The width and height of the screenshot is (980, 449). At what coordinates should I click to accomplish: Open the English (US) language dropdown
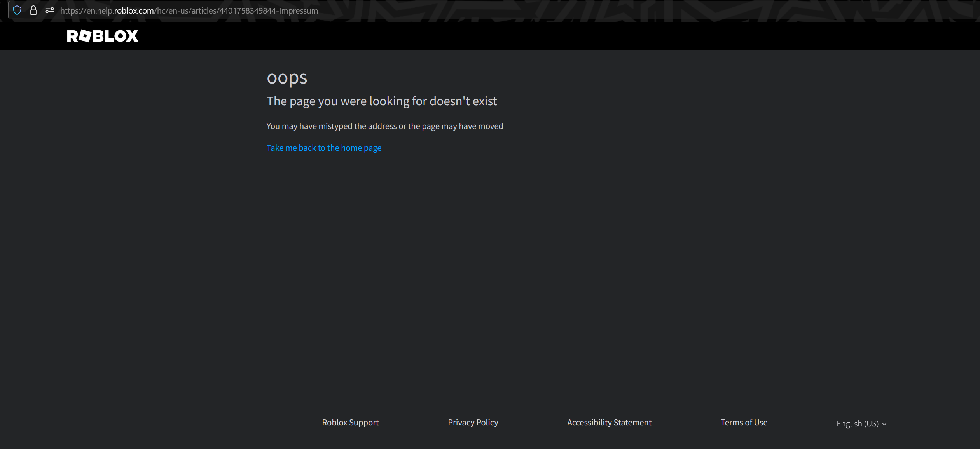point(860,423)
